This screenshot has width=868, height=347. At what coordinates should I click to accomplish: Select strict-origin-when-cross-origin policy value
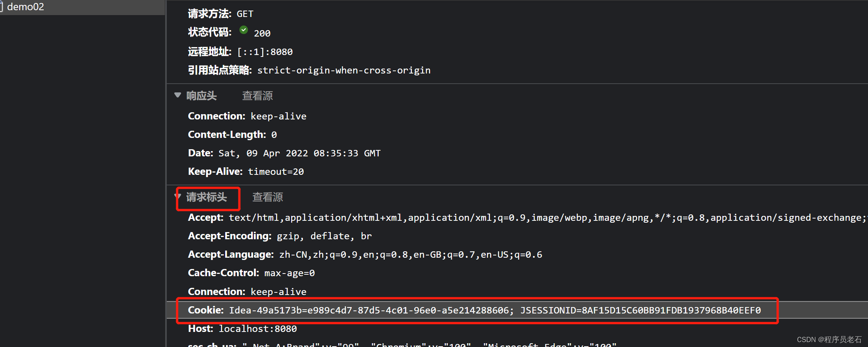click(x=344, y=70)
